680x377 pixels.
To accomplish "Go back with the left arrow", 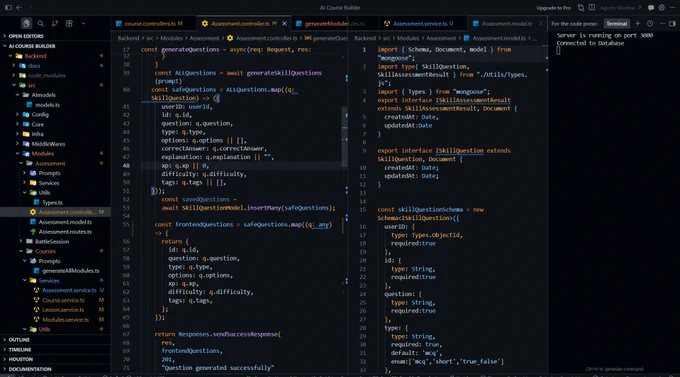I will 19,7.
